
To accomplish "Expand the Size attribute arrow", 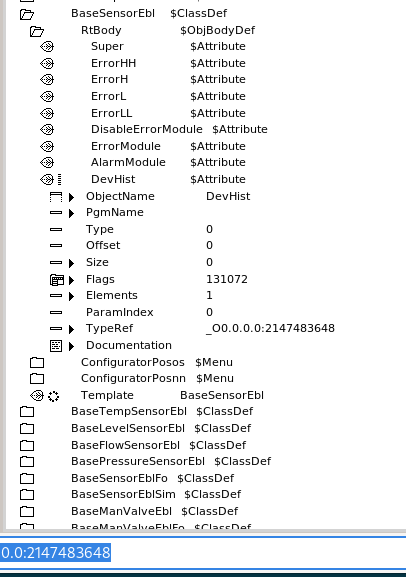I will [x=72, y=263].
